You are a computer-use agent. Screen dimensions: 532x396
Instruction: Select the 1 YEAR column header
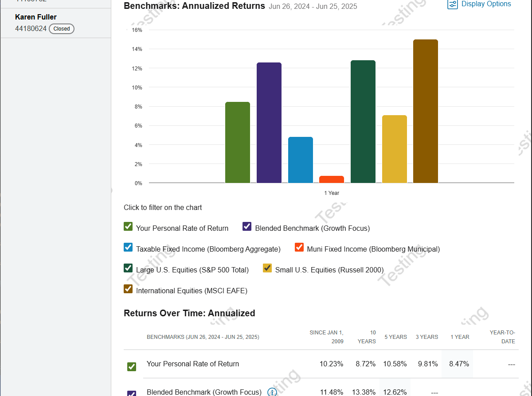[460, 337]
